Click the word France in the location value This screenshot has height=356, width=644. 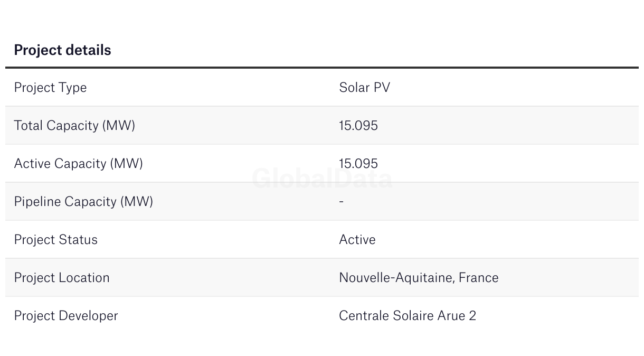point(478,278)
